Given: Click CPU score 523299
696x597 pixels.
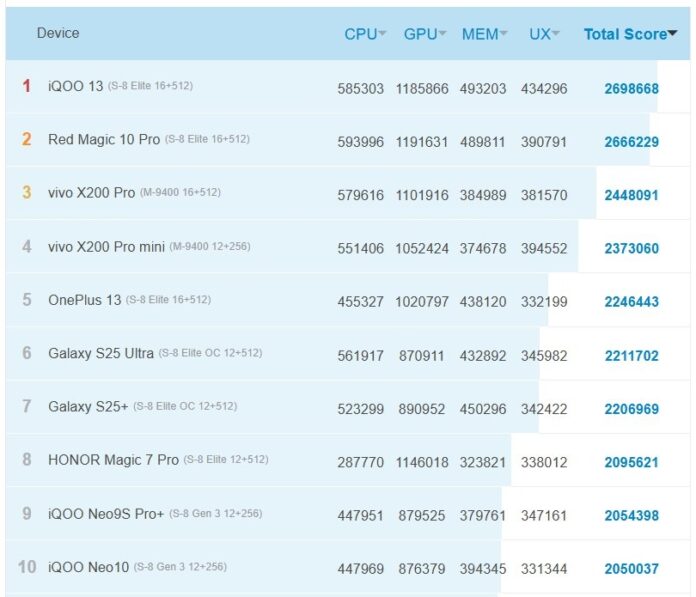Looking at the screenshot, I should point(360,409).
